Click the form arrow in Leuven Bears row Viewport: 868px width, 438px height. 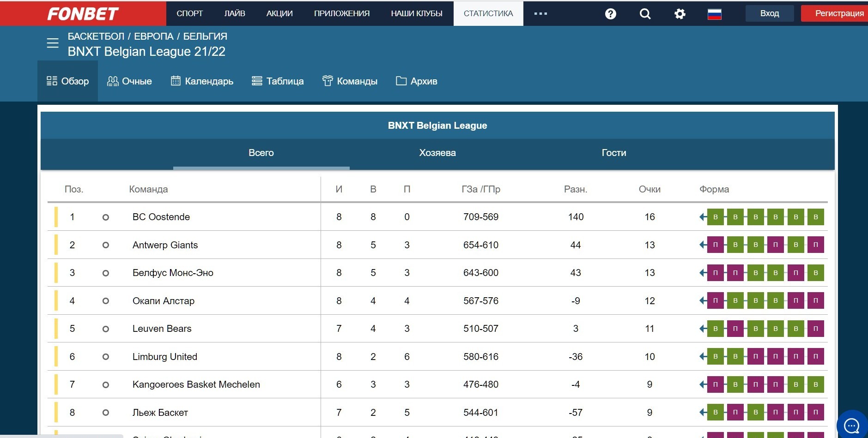(x=703, y=329)
